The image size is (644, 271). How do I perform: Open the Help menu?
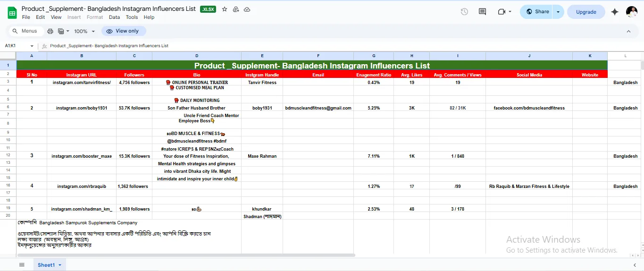[x=149, y=17]
